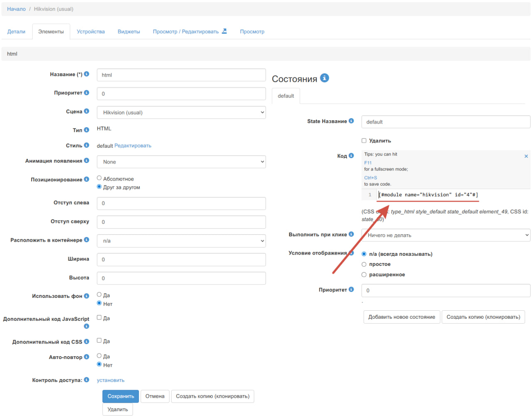Screen dimensions: 532x416
Task: Click info icon next to Анимация появления
Action: (x=86, y=161)
